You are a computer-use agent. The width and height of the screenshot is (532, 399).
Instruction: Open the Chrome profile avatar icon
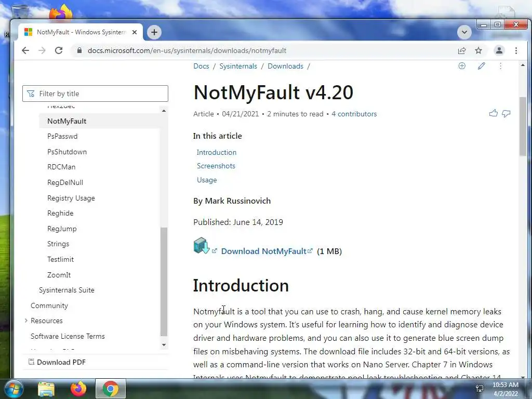click(499, 50)
